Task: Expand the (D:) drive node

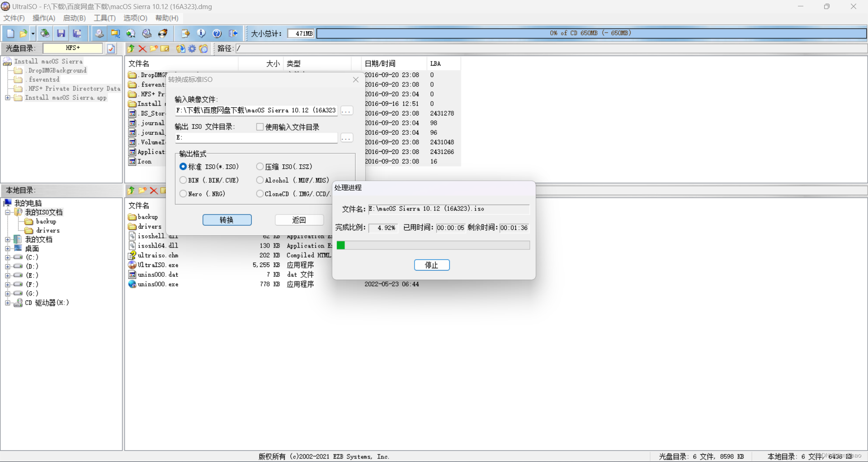Action: (8, 267)
